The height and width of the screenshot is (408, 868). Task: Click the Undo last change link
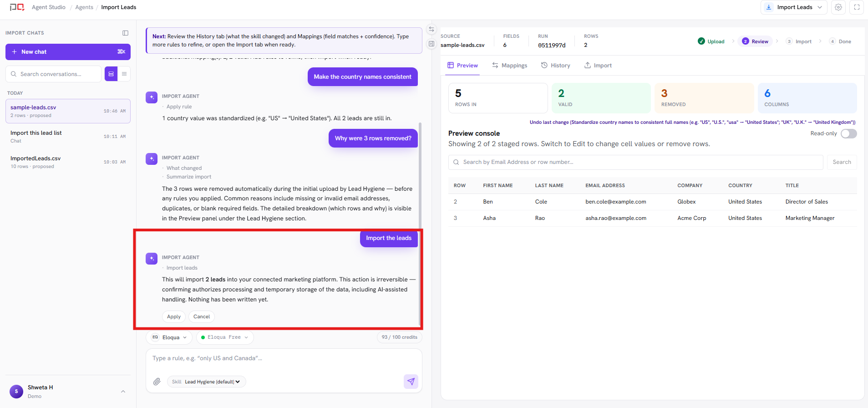(692, 122)
